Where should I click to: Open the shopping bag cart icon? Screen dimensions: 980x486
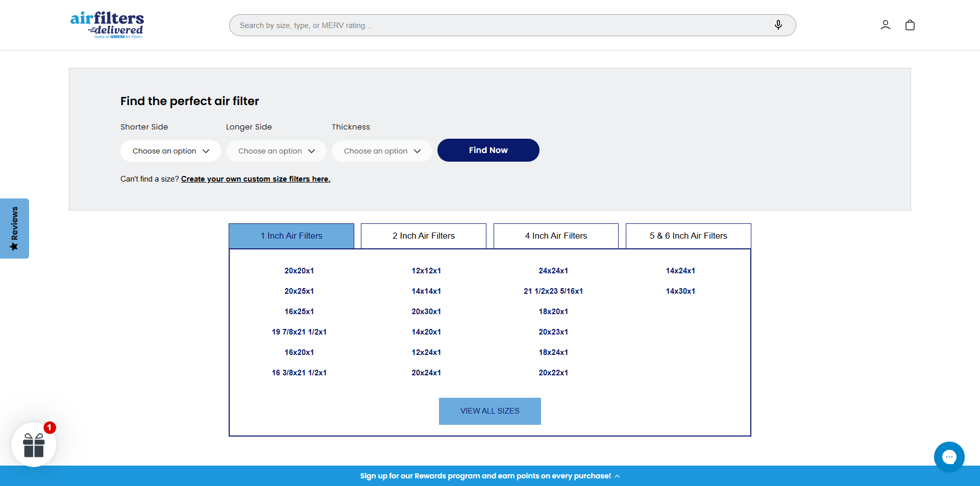coord(910,25)
